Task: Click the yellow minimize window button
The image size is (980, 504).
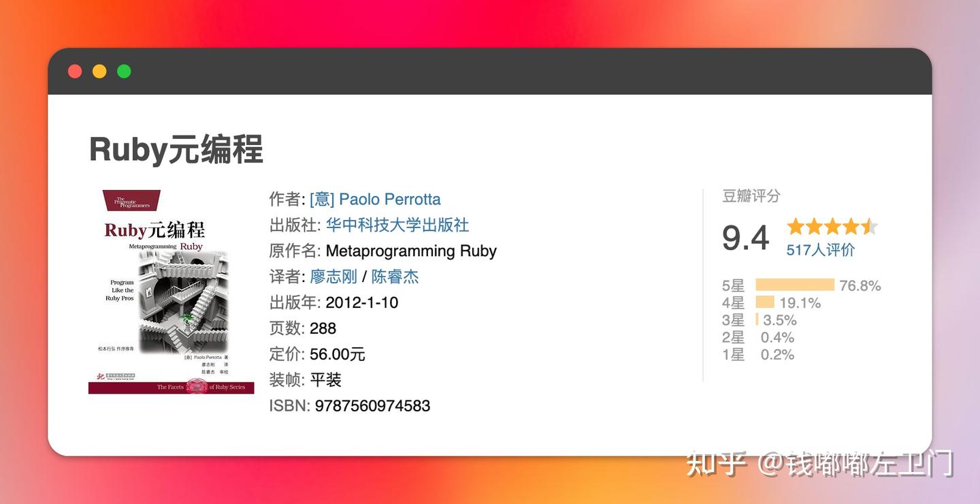Action: 99,70
